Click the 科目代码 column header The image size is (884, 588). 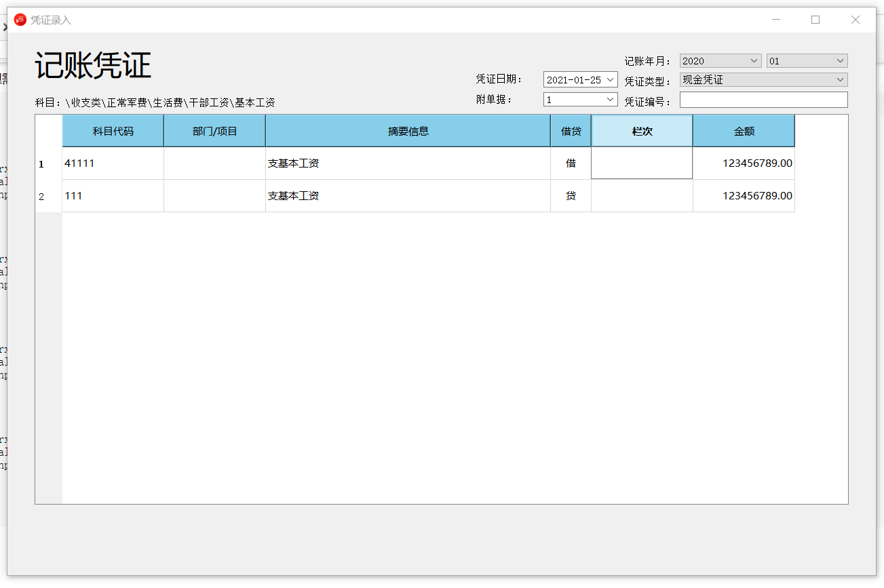pyautogui.click(x=113, y=131)
